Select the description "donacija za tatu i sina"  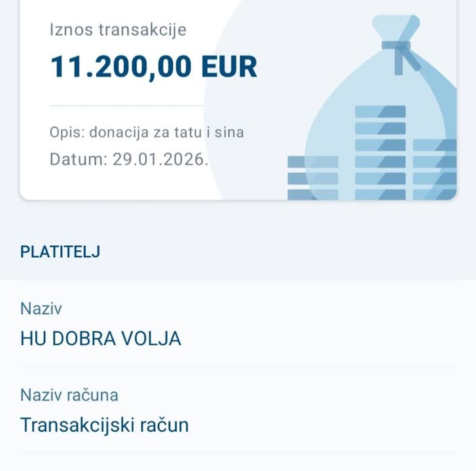pos(166,133)
